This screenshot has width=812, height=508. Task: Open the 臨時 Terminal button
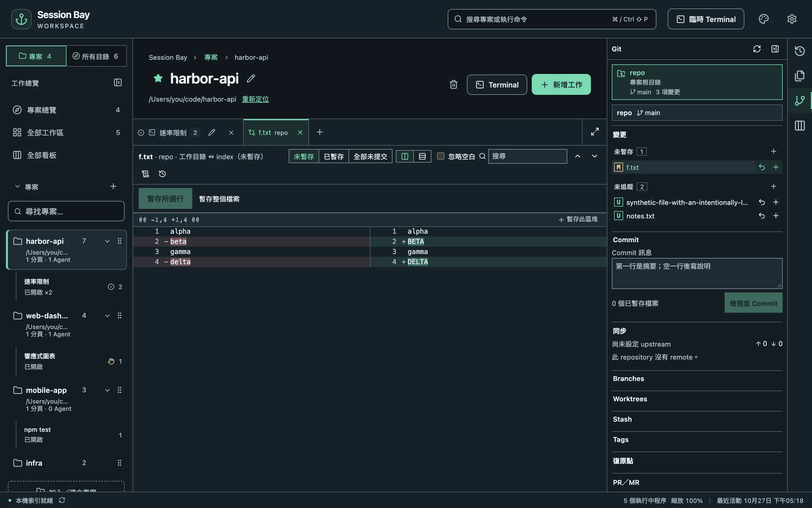tap(706, 19)
